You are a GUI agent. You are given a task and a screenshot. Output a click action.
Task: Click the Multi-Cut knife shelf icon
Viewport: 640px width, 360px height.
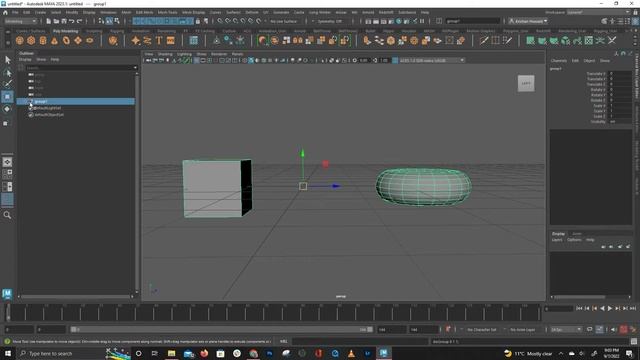tap(484, 40)
